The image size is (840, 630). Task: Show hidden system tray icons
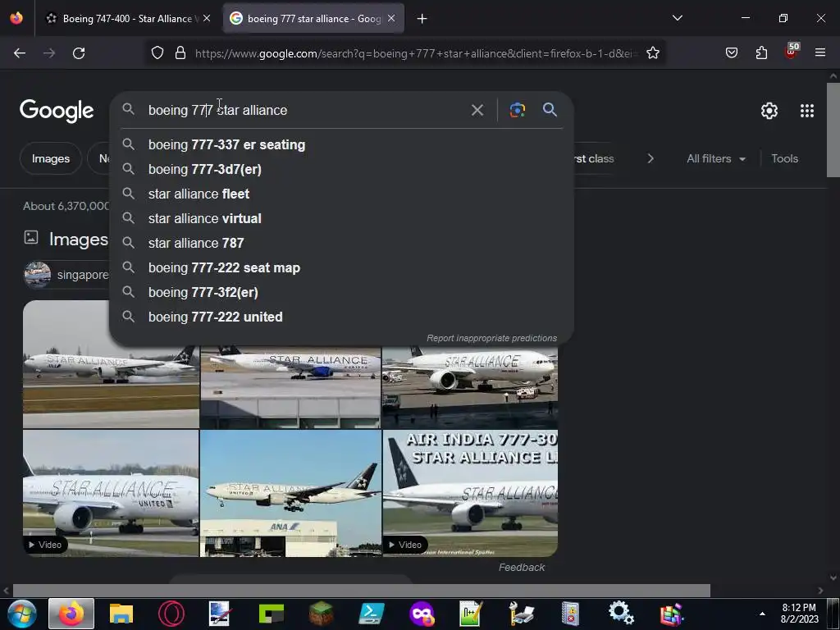tap(762, 614)
